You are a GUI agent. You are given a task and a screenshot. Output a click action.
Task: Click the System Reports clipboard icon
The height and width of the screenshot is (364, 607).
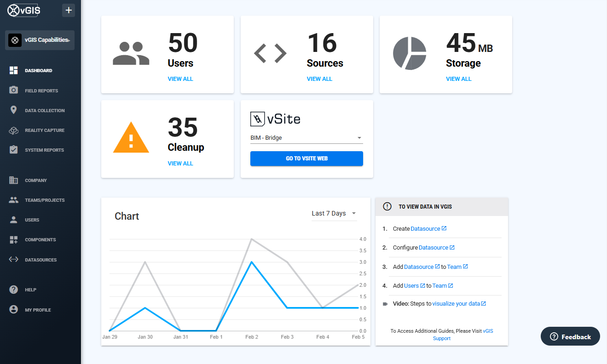point(14,150)
